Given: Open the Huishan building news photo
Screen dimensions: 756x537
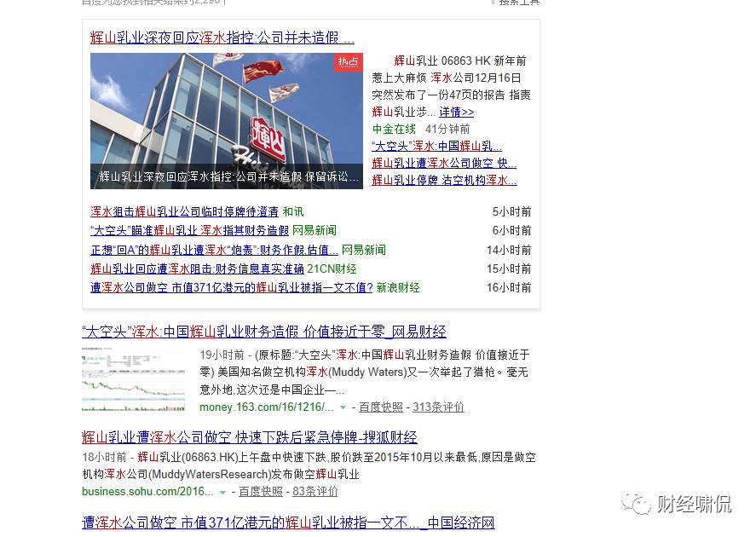Looking at the screenshot, I should [227, 120].
